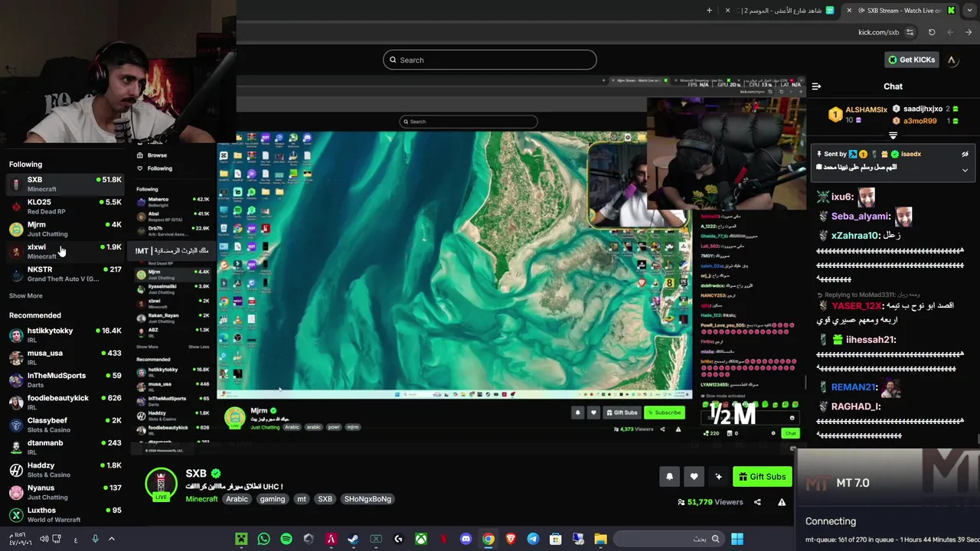980x551 pixels.
Task: Open foodiebeautykick recommended channel
Action: pyautogui.click(x=65, y=403)
